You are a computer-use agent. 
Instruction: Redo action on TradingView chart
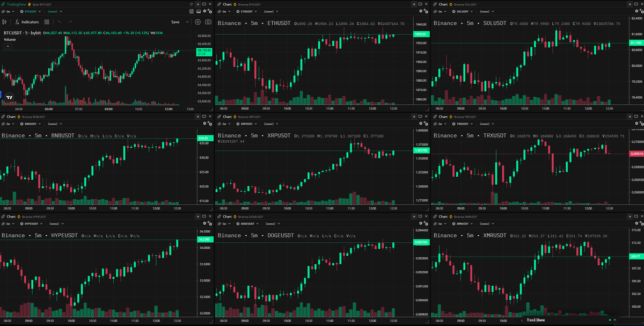[x=70, y=22]
